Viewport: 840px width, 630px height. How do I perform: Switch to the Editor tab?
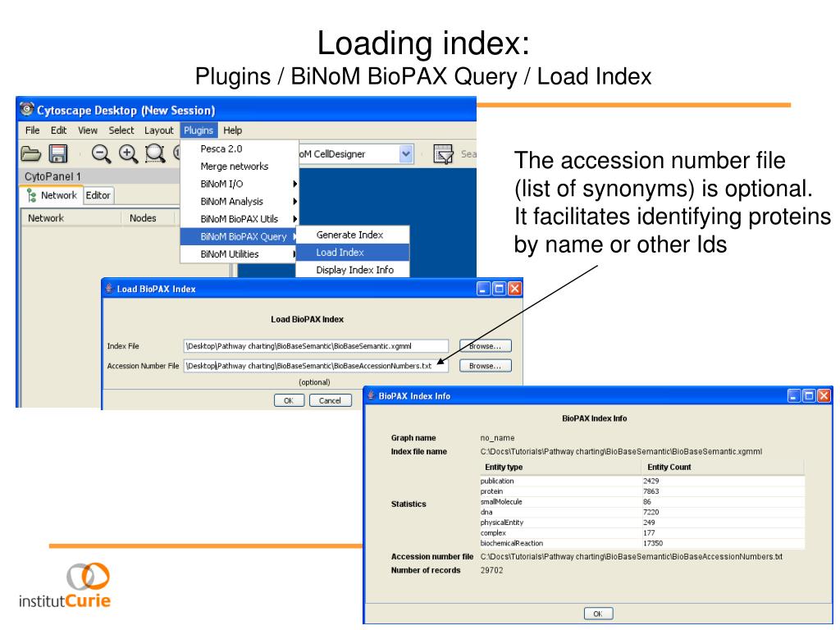tap(98, 195)
